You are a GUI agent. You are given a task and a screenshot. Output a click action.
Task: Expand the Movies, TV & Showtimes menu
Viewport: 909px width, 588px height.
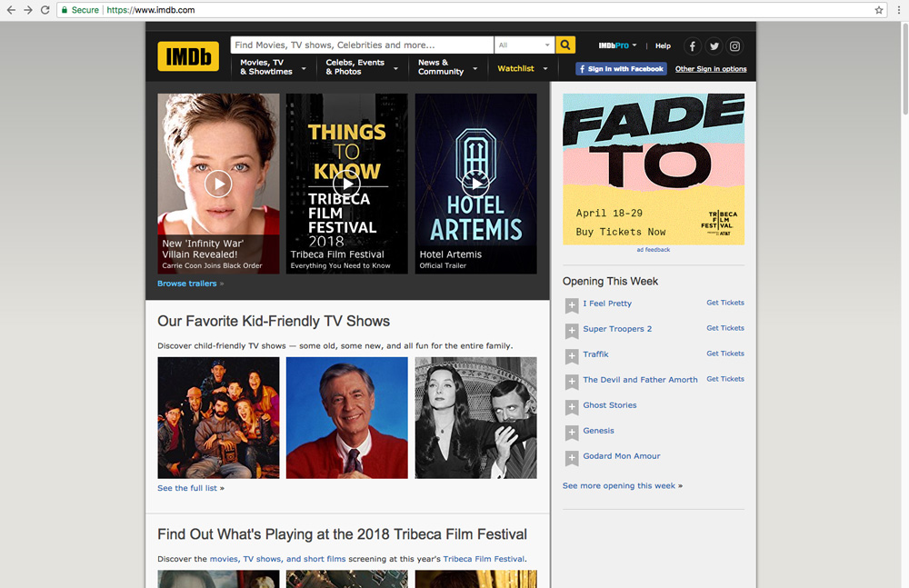click(273, 67)
